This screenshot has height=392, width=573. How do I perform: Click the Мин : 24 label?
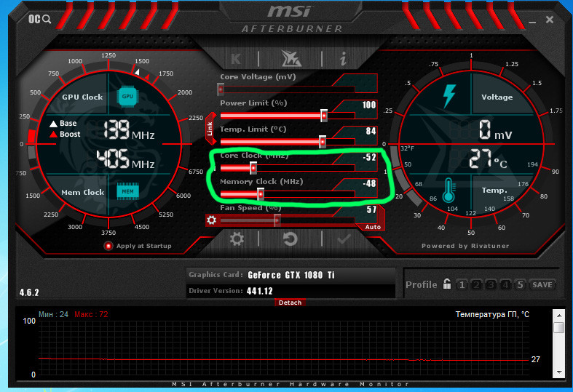53,314
